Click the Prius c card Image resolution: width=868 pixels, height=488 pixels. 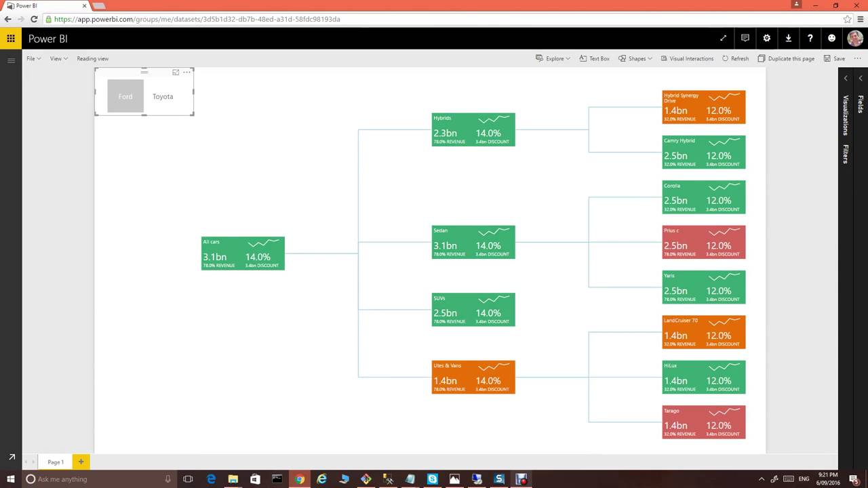704,242
